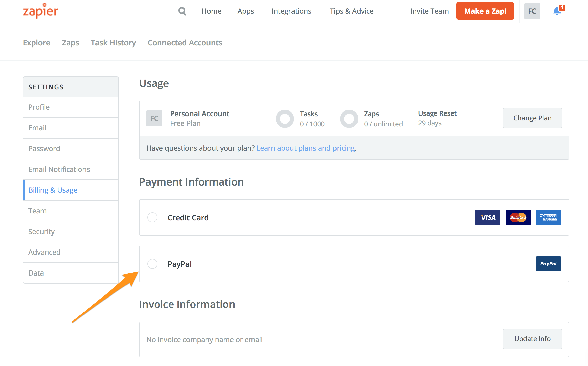Click the PayPal payment logo icon
This screenshot has width=588, height=366.
click(x=548, y=264)
